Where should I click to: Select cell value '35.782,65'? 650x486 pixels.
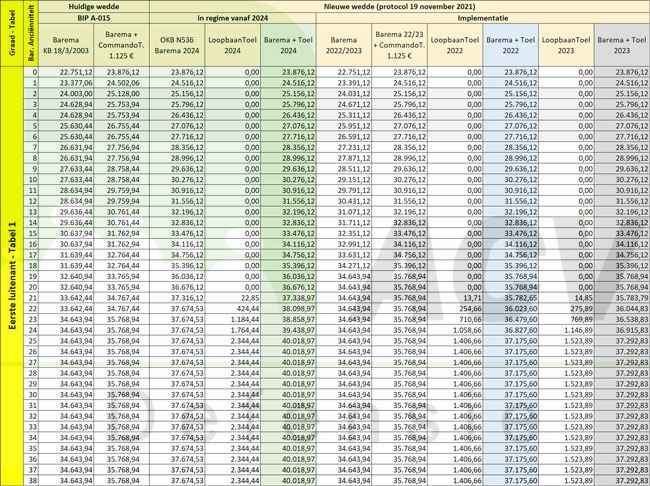click(521, 298)
